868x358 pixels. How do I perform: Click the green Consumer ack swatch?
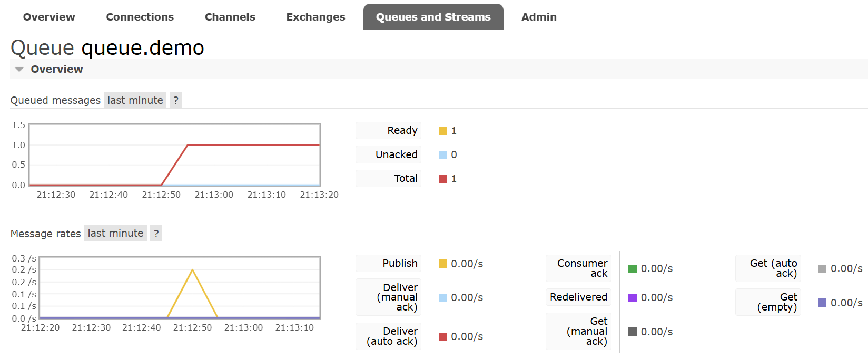pos(633,269)
